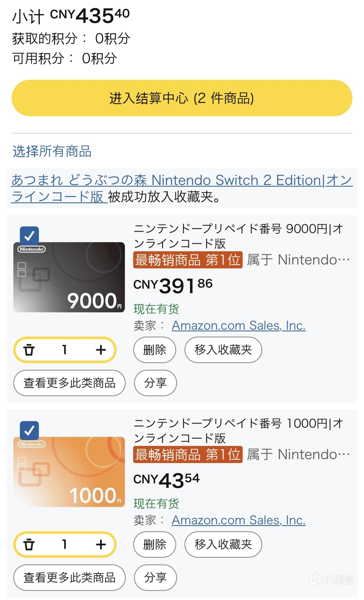The image size is (364, 600).
Task: Share the 1000 yen prepaid card
Action: tap(155, 578)
